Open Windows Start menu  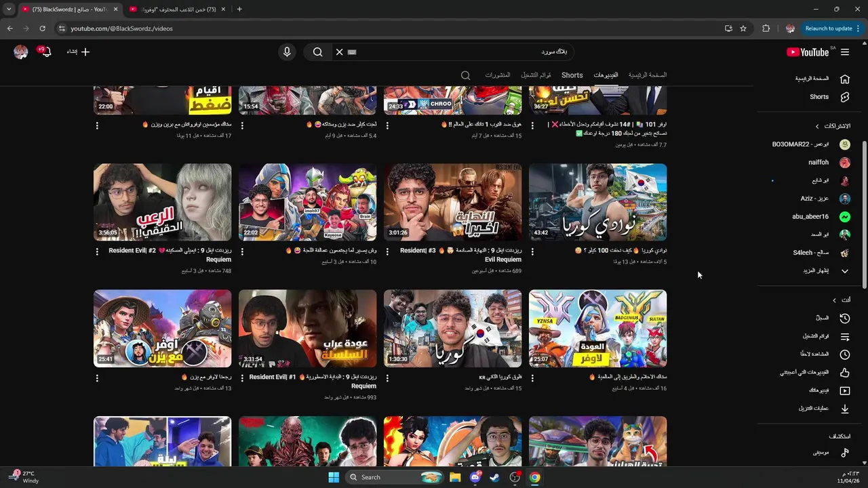[x=334, y=477]
